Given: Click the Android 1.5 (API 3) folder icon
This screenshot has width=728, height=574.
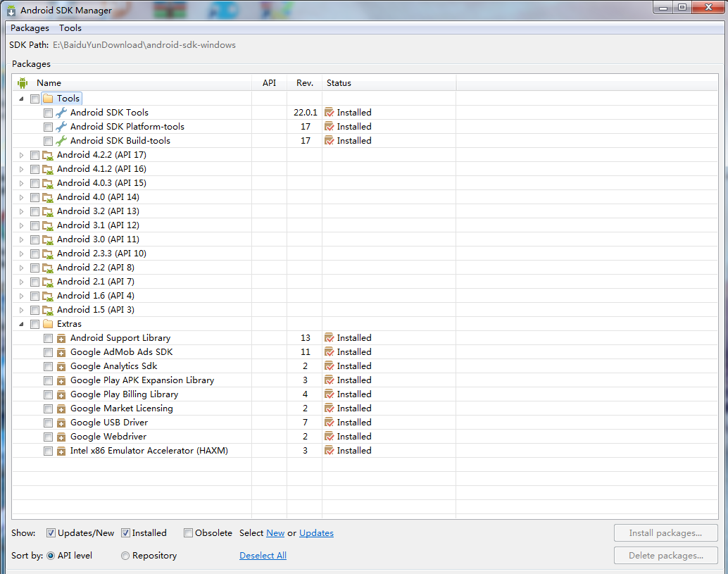Looking at the screenshot, I should [x=48, y=310].
